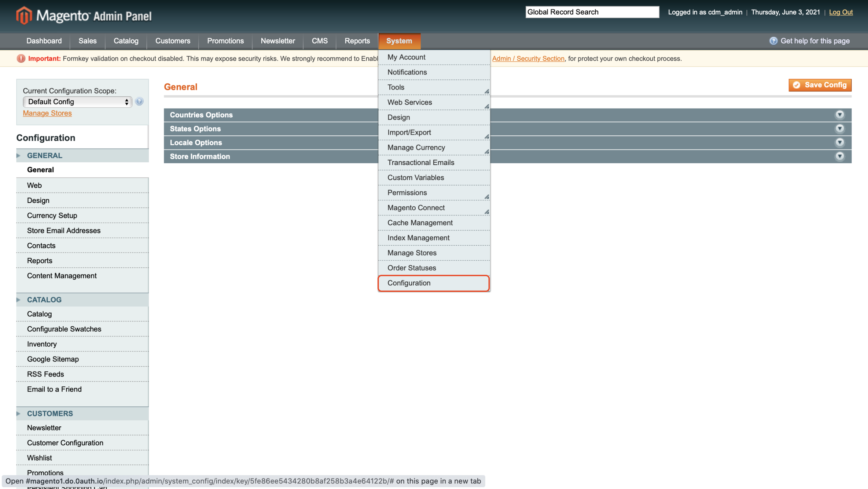868x489 pixels.
Task: Open Custom Variables from the System menu
Action: click(434, 177)
